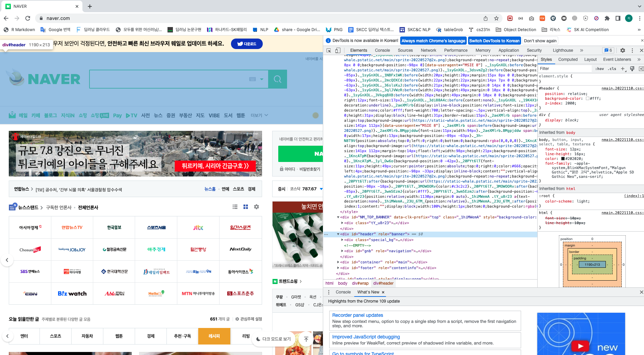Open the 6 issues badge in DevTools
Screen dimensions: 644x355
(x=608, y=50)
